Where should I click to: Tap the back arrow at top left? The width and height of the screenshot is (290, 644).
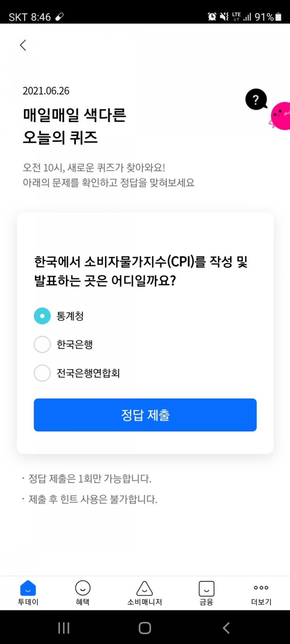(x=23, y=45)
